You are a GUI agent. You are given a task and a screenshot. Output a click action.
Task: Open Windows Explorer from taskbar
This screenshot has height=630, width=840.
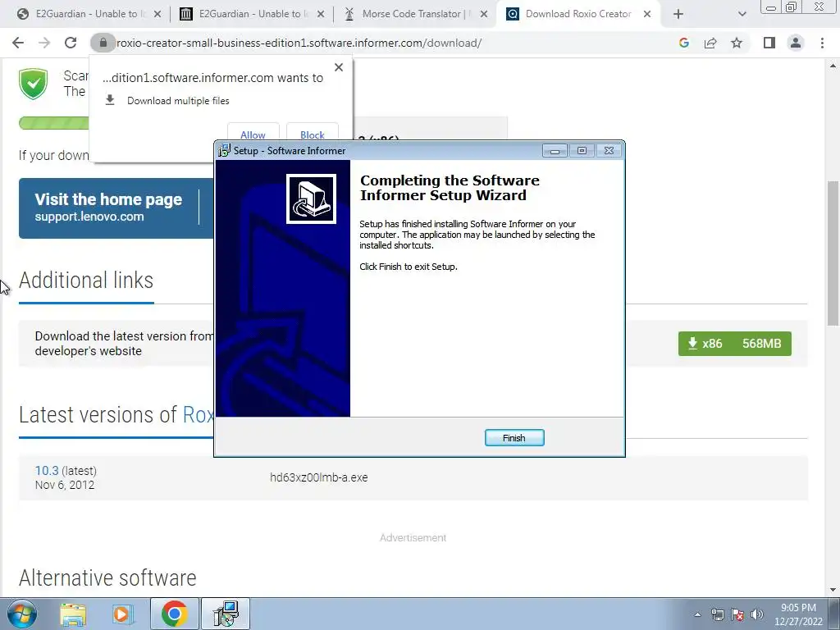73,614
